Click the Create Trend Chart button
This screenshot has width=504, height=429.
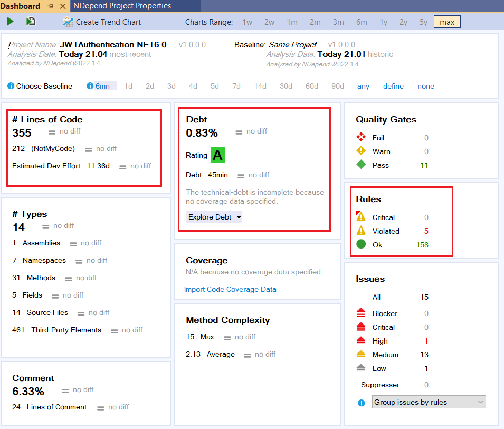point(102,22)
